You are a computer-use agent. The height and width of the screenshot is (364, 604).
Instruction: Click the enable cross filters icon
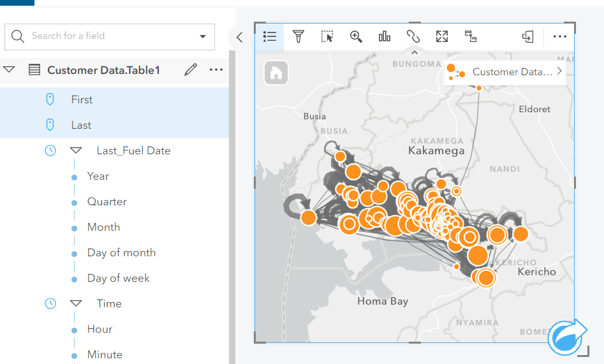click(x=471, y=37)
